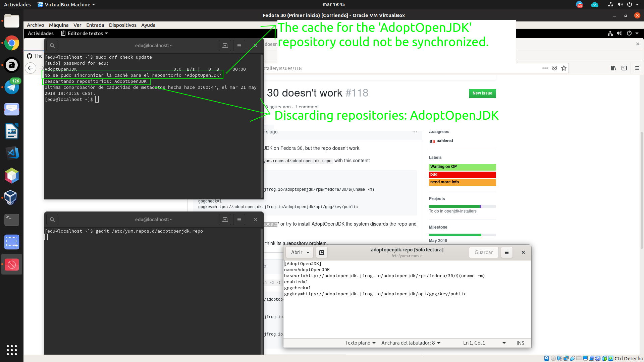Click the audio icon in VirtualBox status bar
The height and width of the screenshot is (362, 644).
(560, 358)
